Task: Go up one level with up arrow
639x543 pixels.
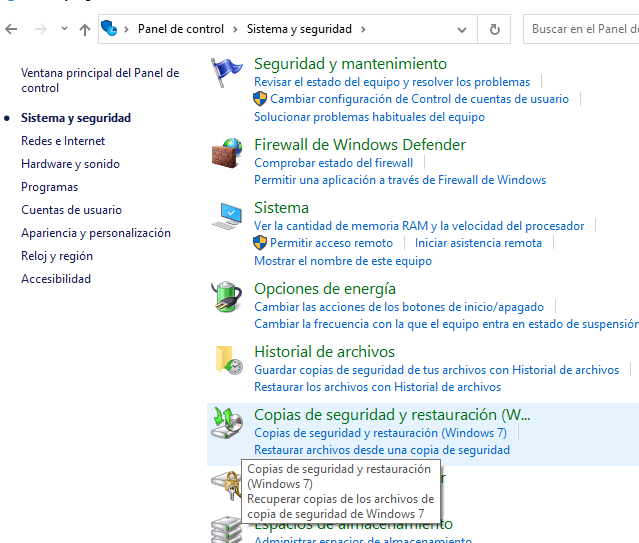Action: coord(85,29)
